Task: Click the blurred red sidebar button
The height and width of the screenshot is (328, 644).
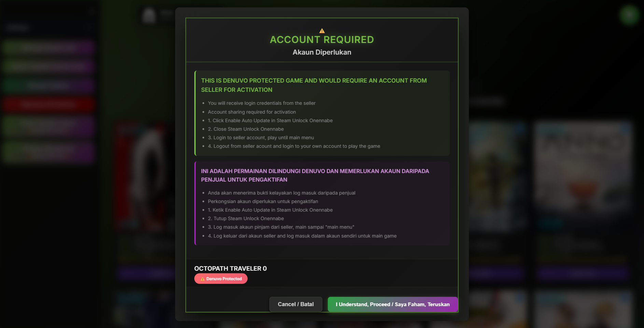Action: point(49,104)
